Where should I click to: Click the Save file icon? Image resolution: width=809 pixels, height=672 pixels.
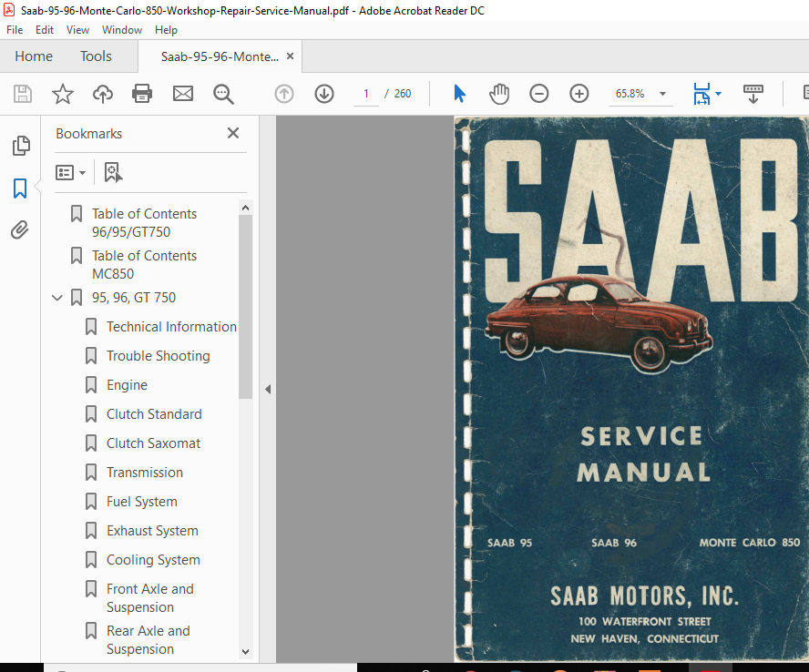(23, 94)
